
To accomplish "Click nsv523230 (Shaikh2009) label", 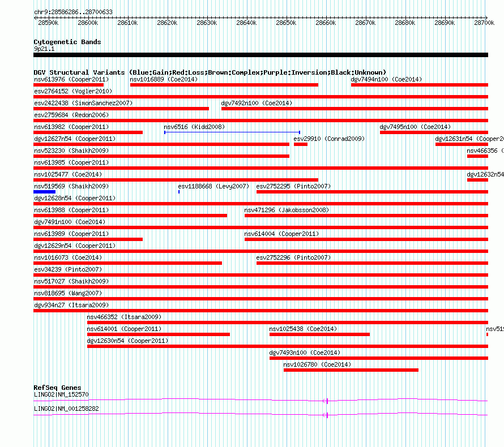I will point(71,151).
